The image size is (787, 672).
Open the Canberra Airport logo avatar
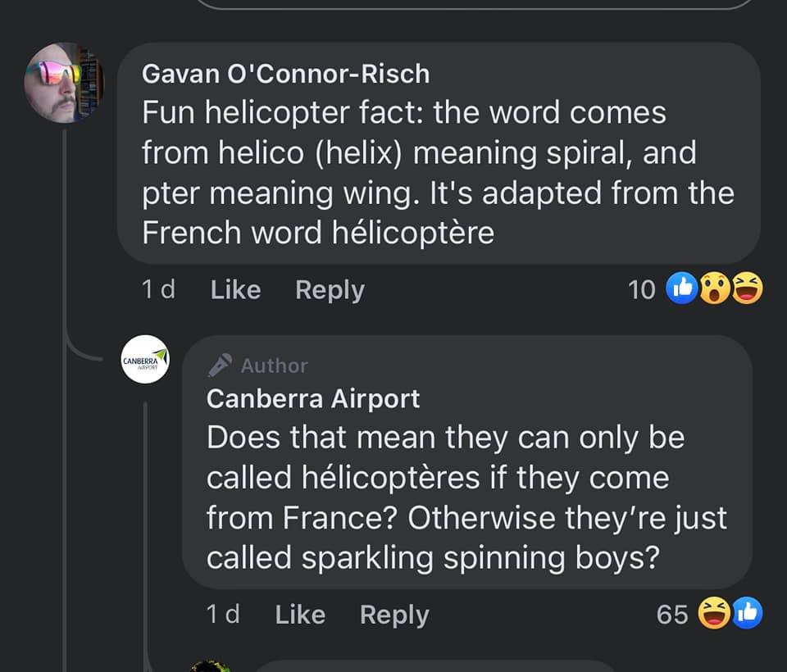point(146,360)
